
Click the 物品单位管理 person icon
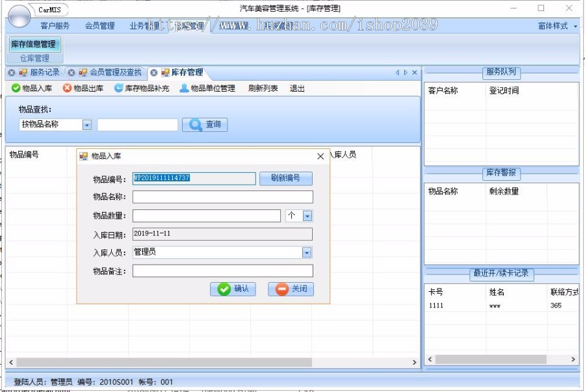click(x=184, y=88)
